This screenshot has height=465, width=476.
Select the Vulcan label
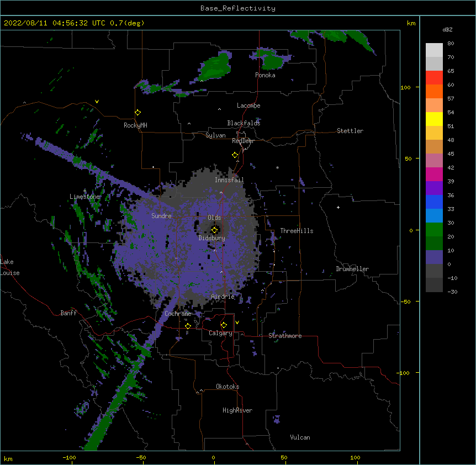pos(300,437)
